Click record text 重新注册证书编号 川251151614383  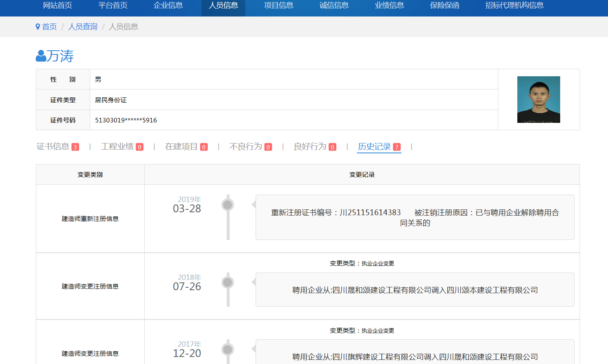[336, 213]
